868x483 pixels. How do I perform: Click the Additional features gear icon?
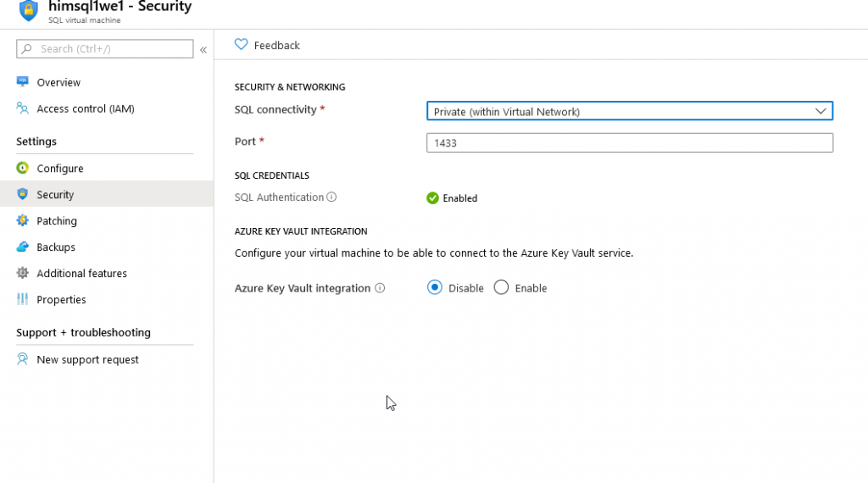pyautogui.click(x=22, y=273)
